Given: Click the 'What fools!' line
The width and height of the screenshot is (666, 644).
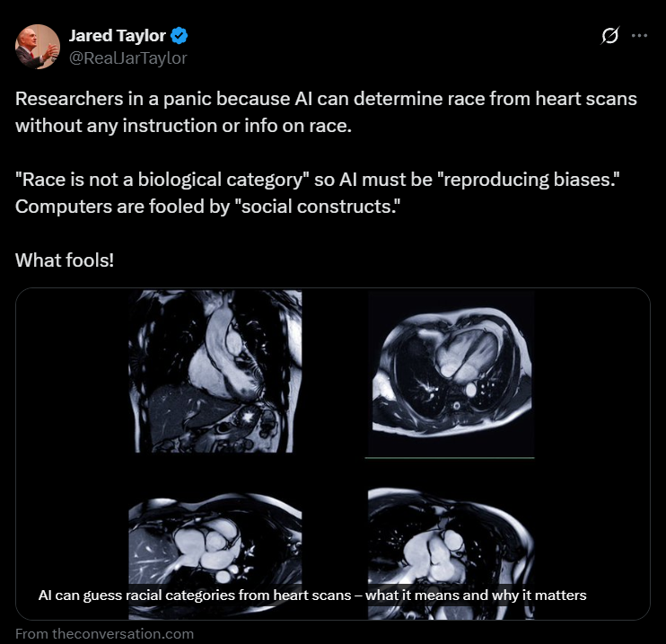Looking at the screenshot, I should 65,261.
